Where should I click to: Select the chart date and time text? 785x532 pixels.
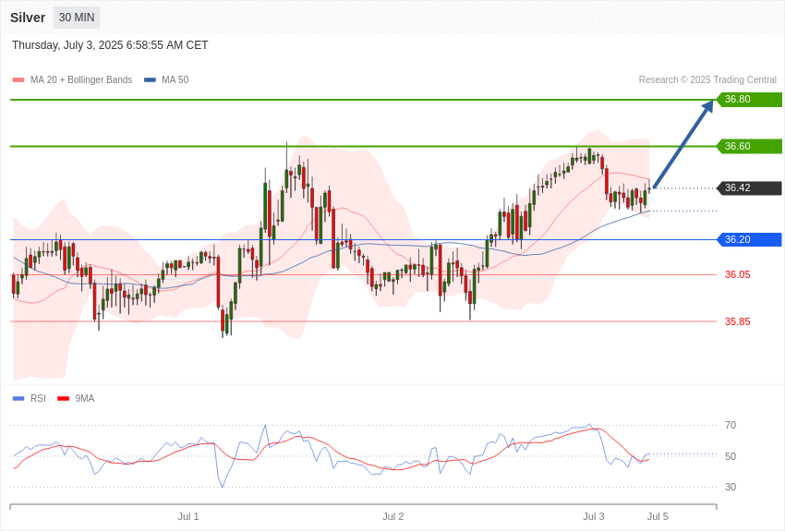pos(110,45)
